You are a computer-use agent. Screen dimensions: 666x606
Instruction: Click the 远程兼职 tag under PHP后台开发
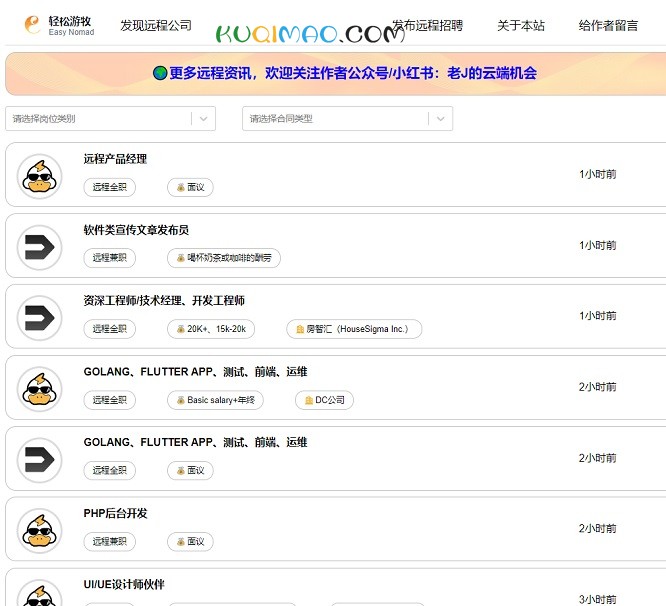(x=110, y=541)
